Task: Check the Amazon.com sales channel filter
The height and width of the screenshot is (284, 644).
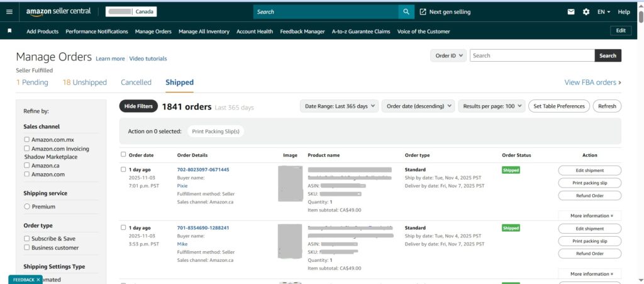Action: coord(26,174)
